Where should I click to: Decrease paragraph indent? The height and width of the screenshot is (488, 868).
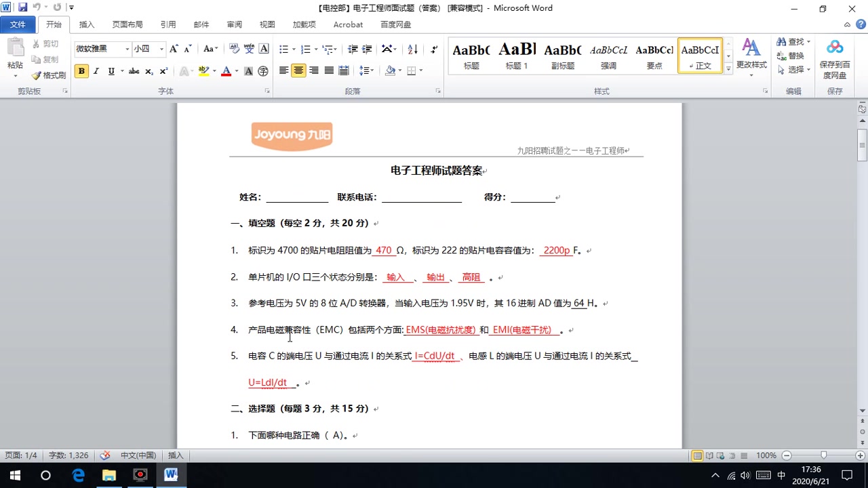click(x=353, y=49)
